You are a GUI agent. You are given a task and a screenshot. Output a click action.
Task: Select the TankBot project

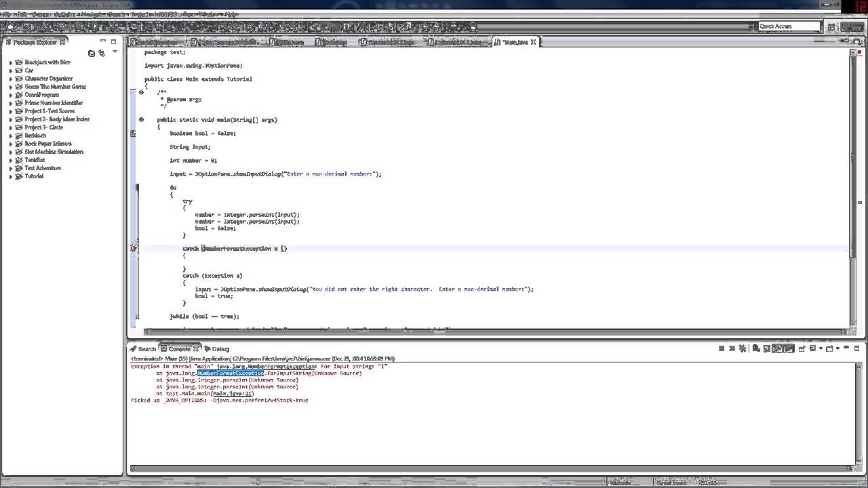click(x=35, y=160)
